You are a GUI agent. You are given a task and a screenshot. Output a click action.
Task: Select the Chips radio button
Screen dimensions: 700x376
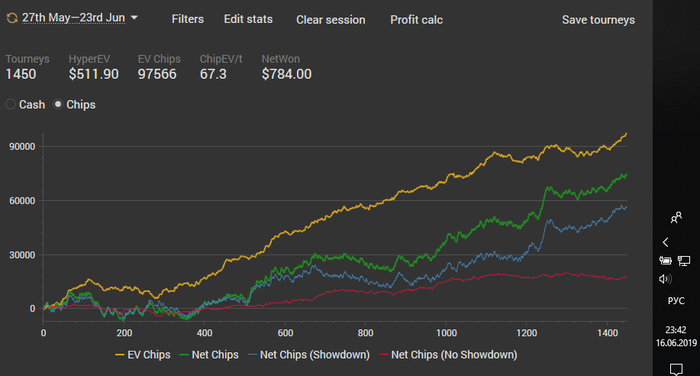(x=58, y=104)
